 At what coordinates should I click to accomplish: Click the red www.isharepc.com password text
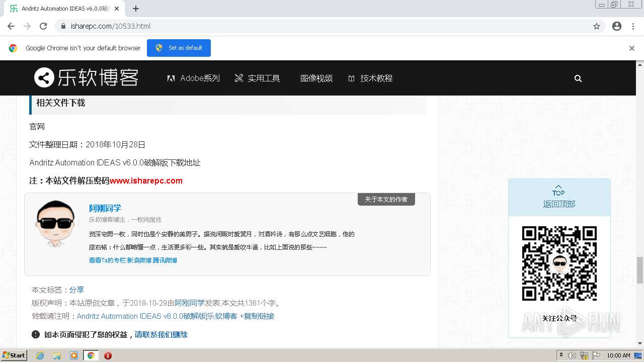[146, 181]
